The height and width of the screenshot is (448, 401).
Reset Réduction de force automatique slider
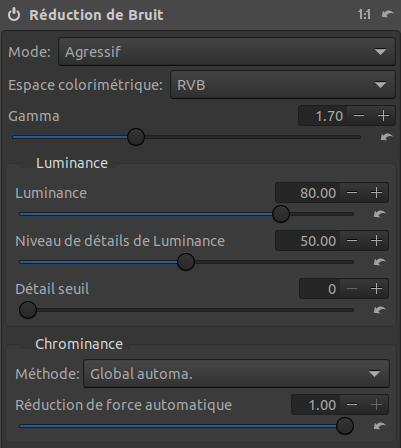pos(380,426)
